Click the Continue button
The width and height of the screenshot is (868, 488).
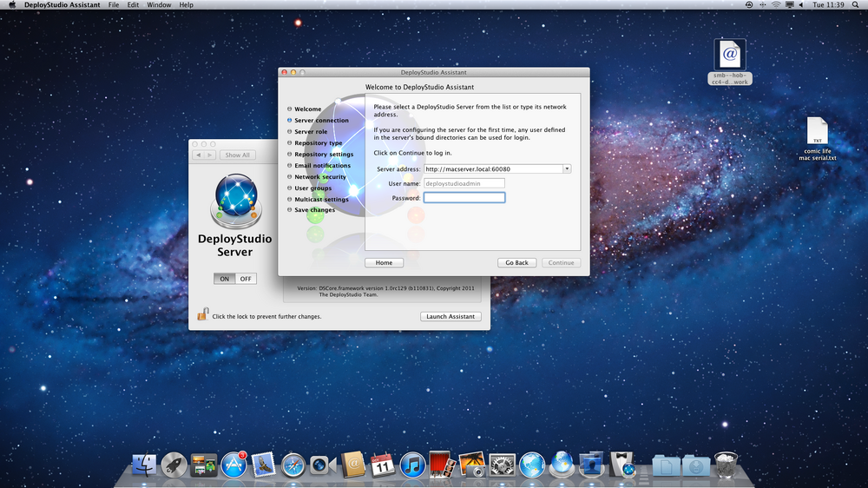(561, 262)
